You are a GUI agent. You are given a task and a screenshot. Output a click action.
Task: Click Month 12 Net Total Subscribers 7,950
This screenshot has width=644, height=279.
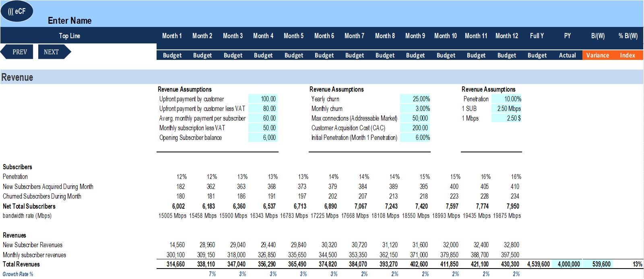click(x=513, y=206)
